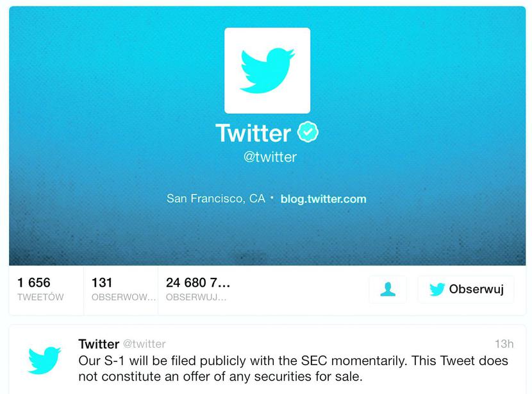Click the 13h tweet timestamp
This screenshot has width=532, height=394.
click(x=504, y=344)
